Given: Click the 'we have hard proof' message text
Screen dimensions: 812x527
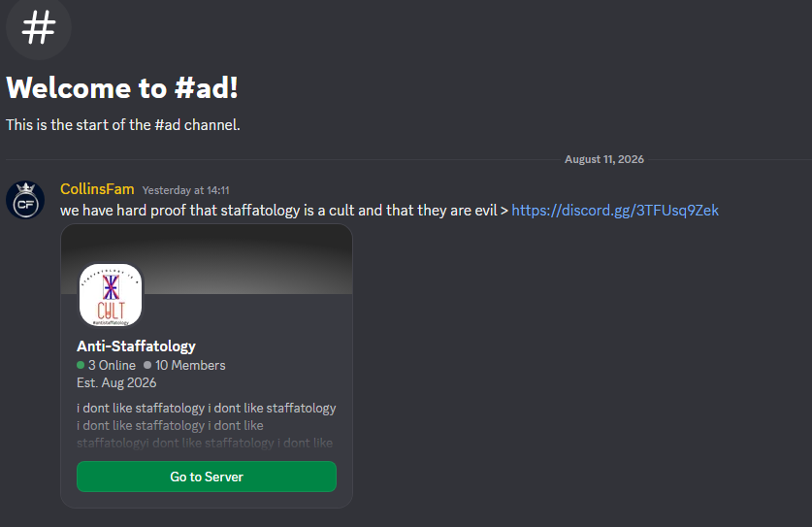Looking at the screenshot, I should (x=284, y=210).
